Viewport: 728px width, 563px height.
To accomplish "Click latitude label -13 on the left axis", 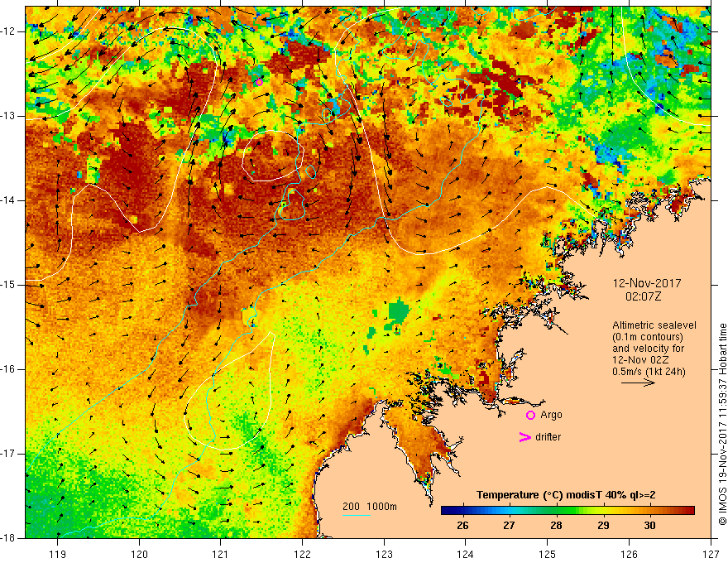I will [x=8, y=116].
